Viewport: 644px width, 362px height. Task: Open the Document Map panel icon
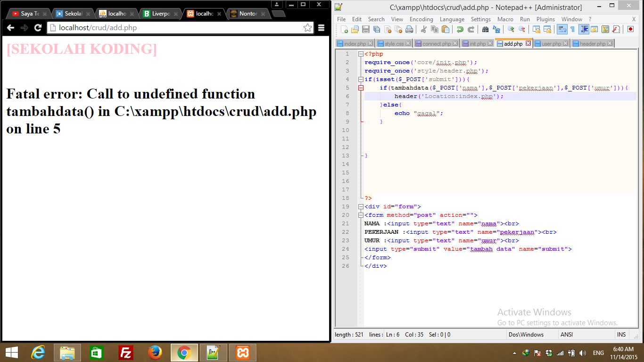[x=605, y=29]
